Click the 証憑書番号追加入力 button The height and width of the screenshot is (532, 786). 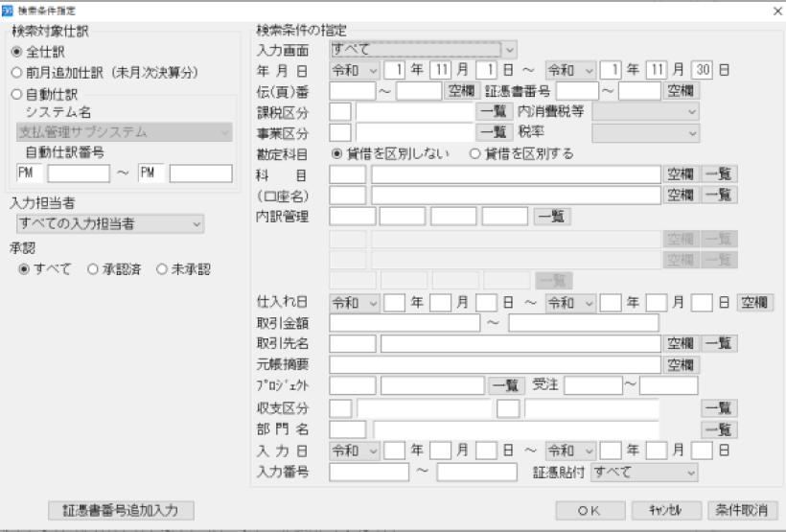pos(121,511)
